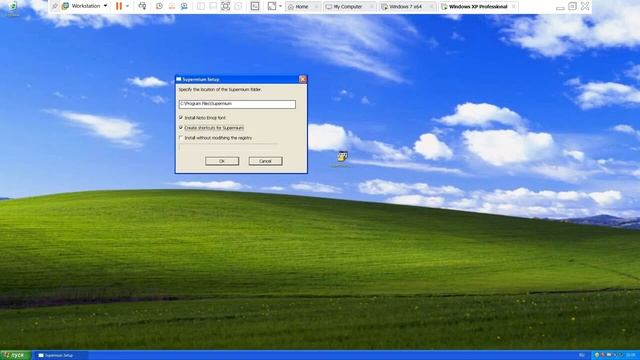Enter full screen mode from VMware toolbar
The image size is (640, 360).
pyautogui.click(x=225, y=6)
